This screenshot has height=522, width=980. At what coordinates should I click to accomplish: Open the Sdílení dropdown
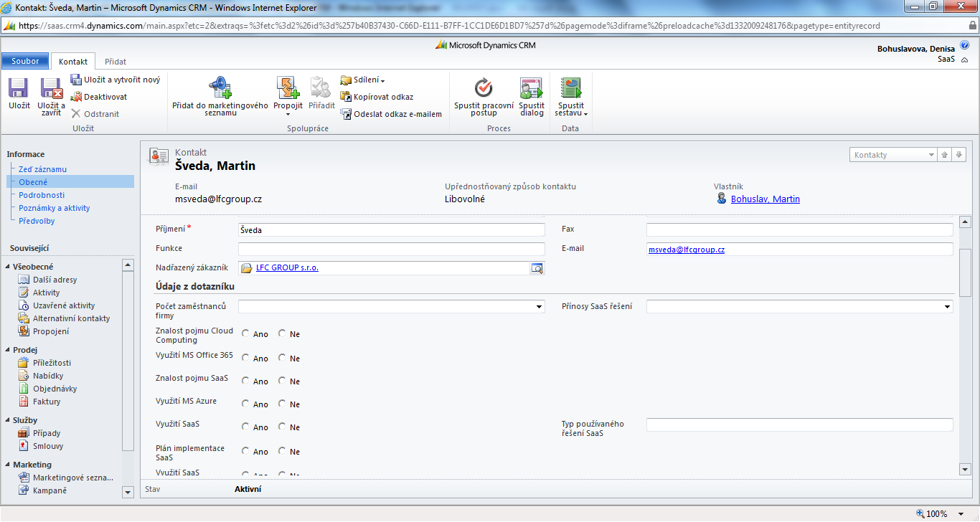click(363, 80)
